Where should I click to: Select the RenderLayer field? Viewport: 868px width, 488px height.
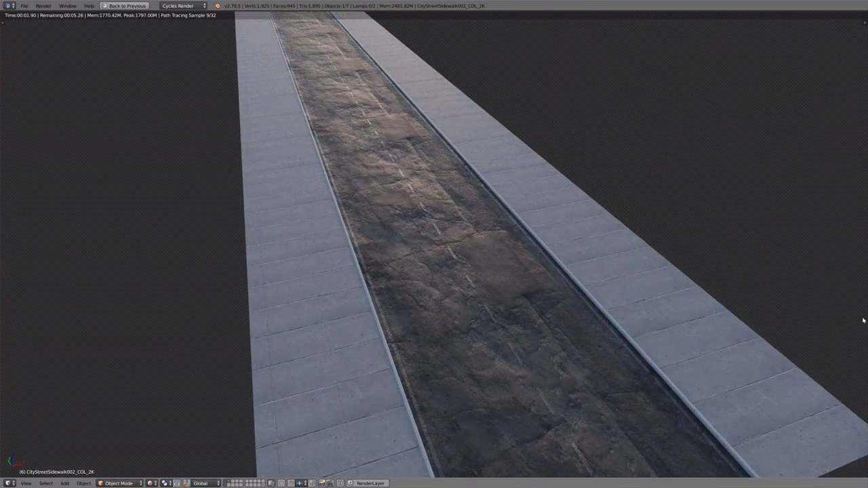point(370,483)
